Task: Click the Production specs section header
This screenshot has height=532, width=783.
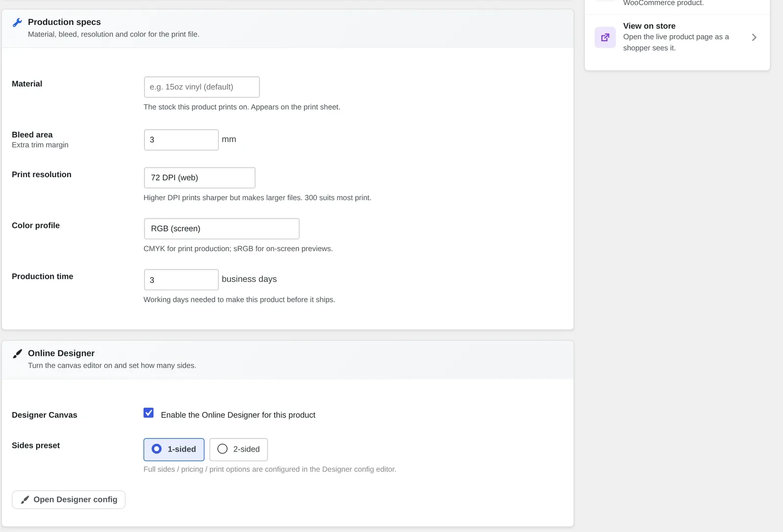Action: [x=64, y=22]
